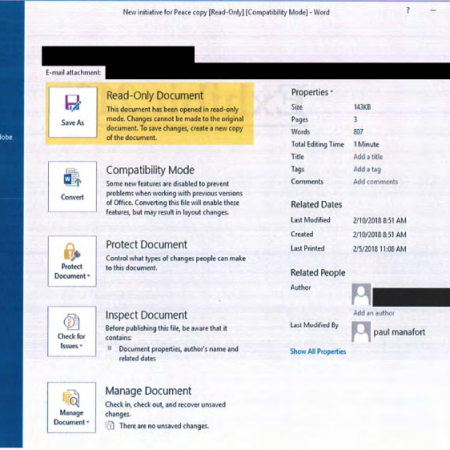Image resolution: width=450 pixels, height=450 pixels.
Task: Click the avatar beside paul manafort
Action: pos(361,332)
